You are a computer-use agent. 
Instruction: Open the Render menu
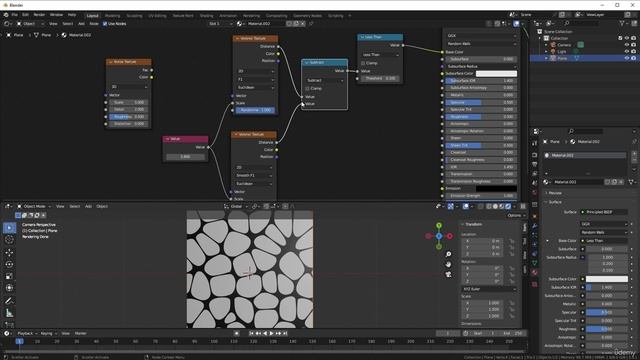click(x=39, y=15)
